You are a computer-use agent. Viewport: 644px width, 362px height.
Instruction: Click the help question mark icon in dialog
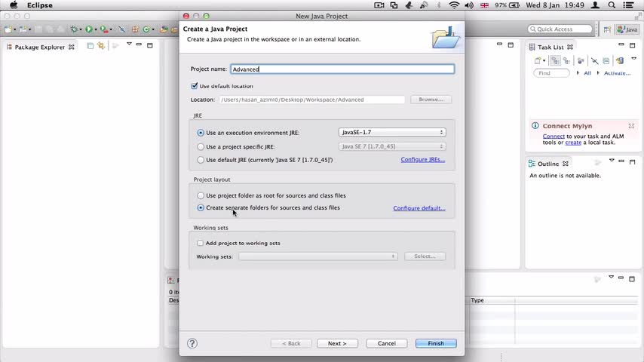tap(192, 343)
